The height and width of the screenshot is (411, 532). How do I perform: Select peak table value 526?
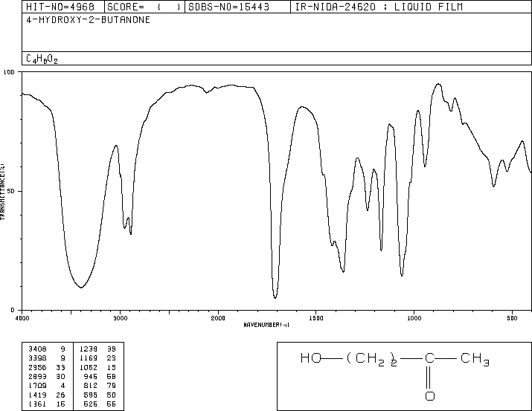tap(91, 404)
